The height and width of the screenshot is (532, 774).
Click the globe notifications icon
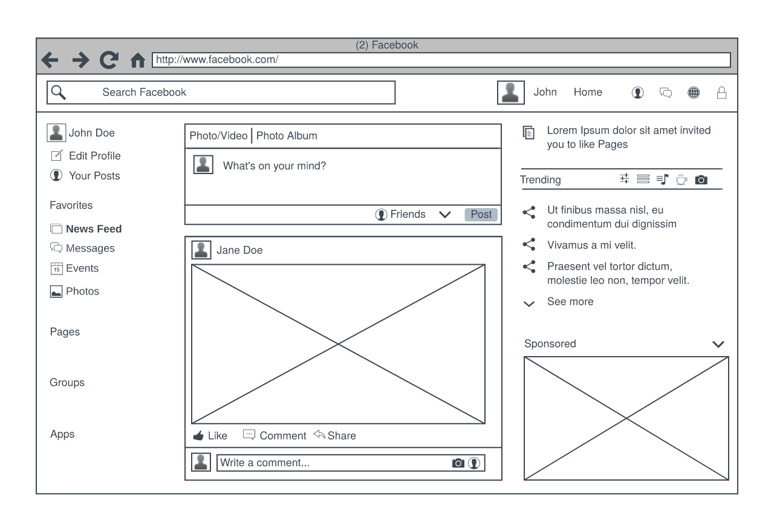click(x=694, y=92)
